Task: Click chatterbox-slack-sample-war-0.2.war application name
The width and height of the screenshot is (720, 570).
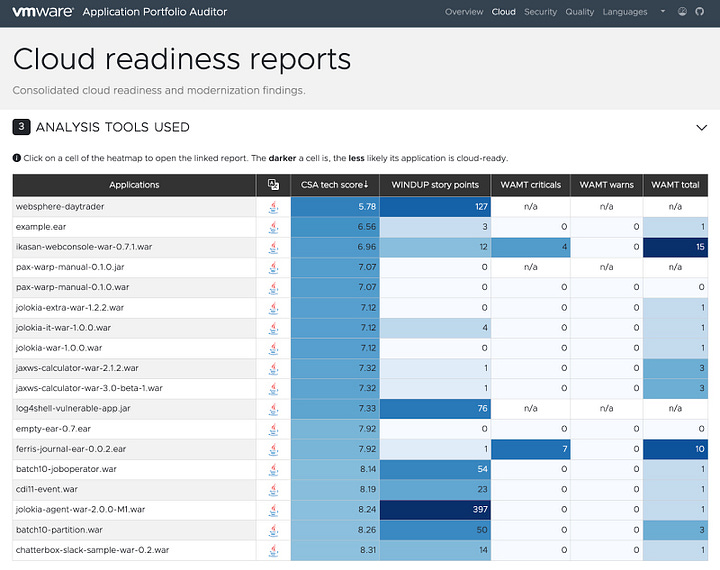Action: pos(92,550)
